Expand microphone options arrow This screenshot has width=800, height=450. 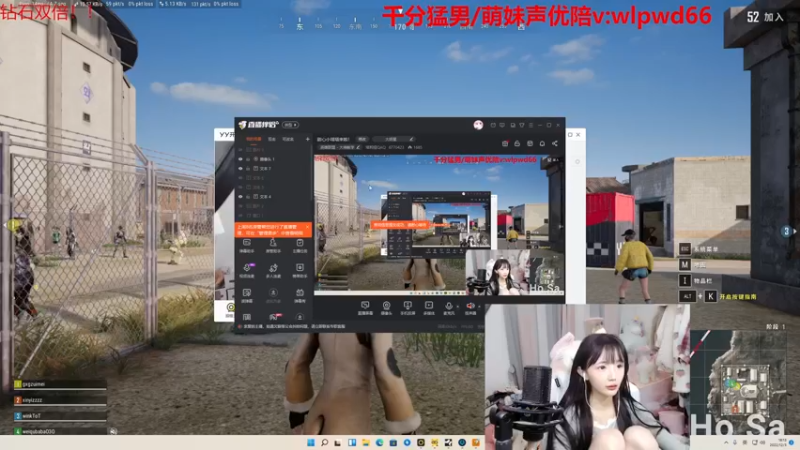458,306
